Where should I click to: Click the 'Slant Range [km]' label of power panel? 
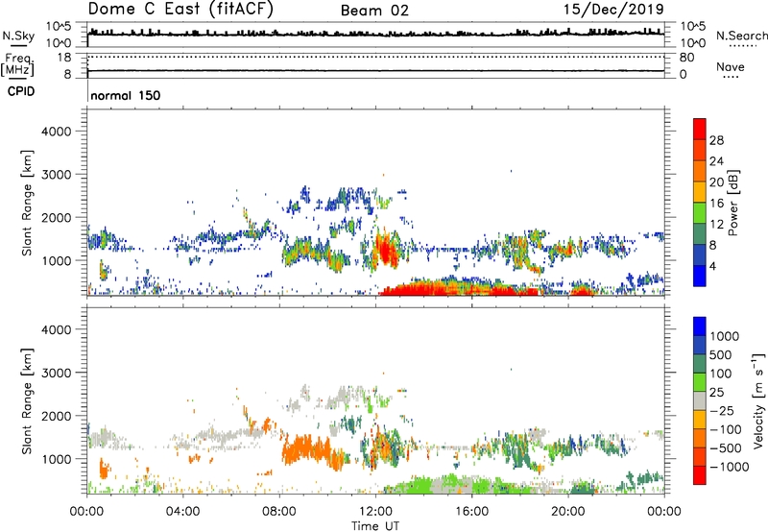coord(27,203)
